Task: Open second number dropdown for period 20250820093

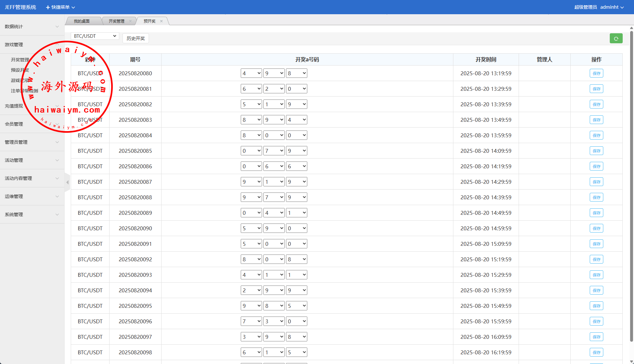Action: pos(274,275)
